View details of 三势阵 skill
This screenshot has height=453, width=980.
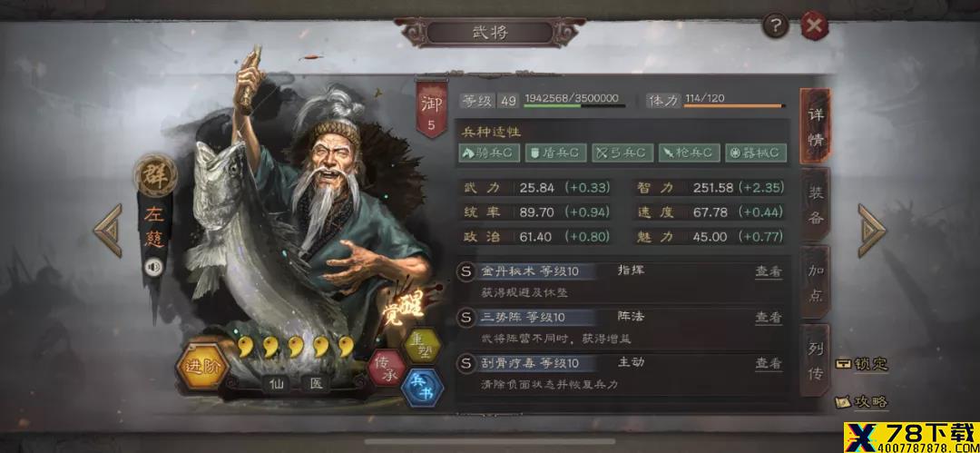click(x=769, y=318)
